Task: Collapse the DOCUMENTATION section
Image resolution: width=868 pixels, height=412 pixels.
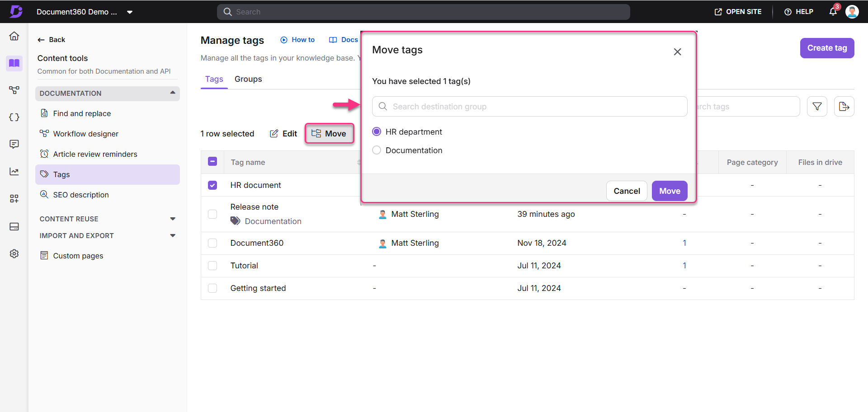Action: (x=172, y=93)
